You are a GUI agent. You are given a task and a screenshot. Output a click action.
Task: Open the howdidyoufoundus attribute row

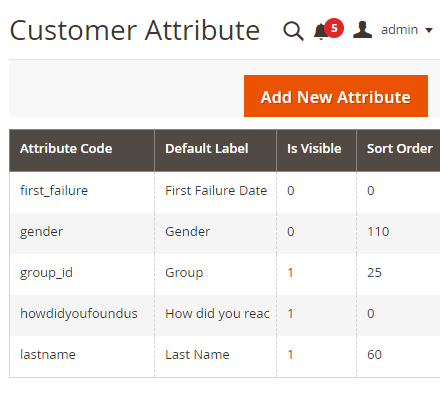(x=225, y=315)
